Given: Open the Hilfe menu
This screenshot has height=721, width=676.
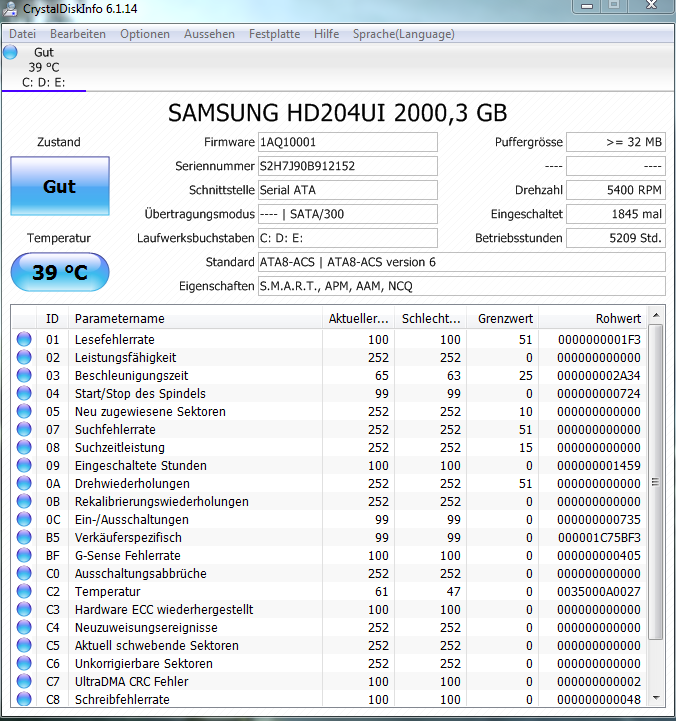Looking at the screenshot, I should [327, 34].
